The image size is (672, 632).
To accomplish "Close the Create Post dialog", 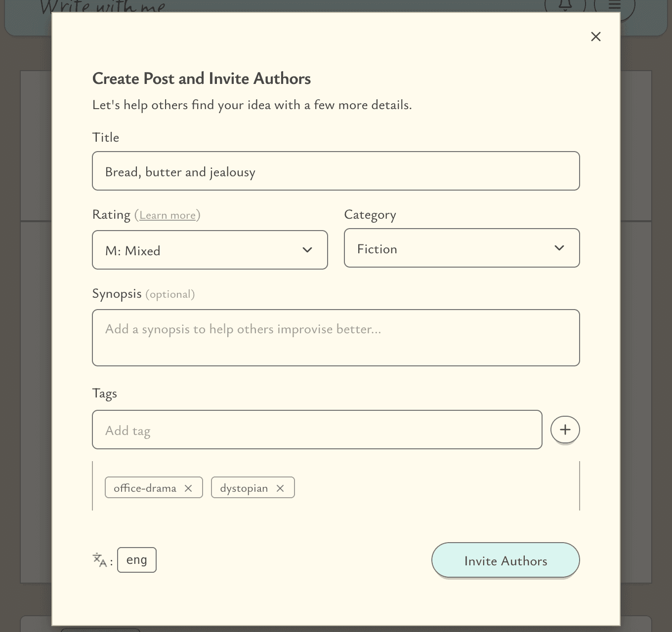I will 595,36.
